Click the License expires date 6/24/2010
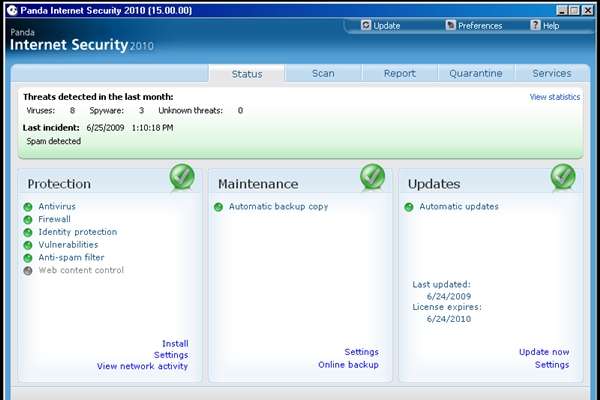This screenshot has height=400, width=600. point(449,318)
